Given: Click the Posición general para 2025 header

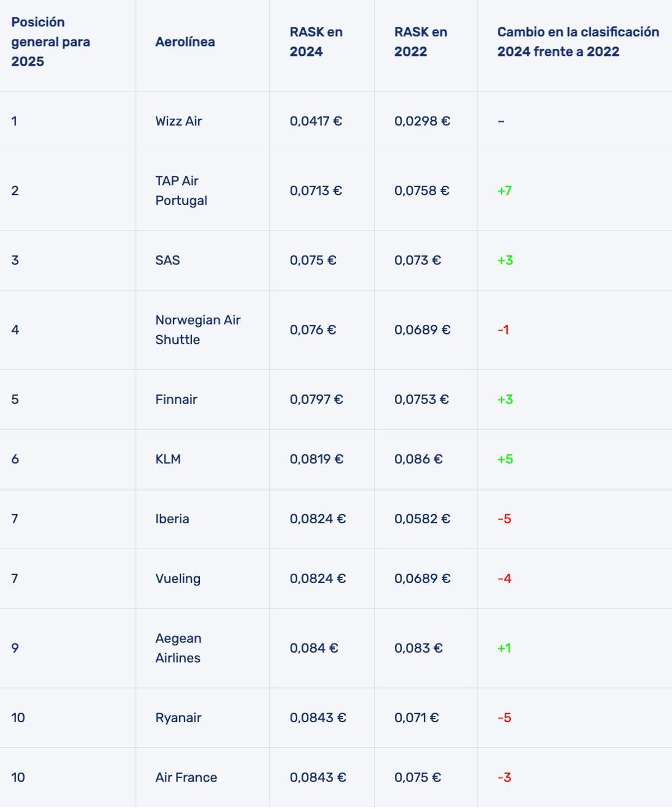Looking at the screenshot, I should pyautogui.click(x=50, y=42).
